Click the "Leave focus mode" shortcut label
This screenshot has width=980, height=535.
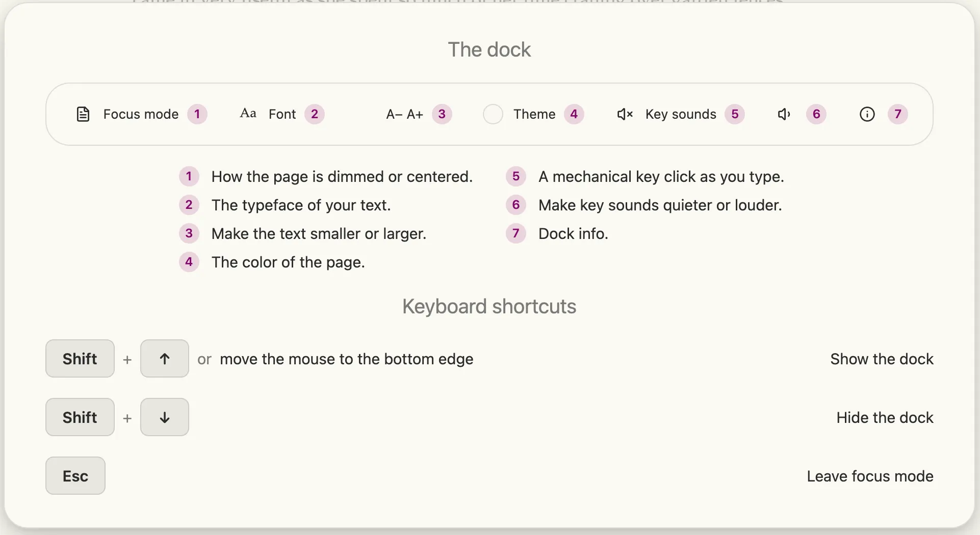pos(870,476)
